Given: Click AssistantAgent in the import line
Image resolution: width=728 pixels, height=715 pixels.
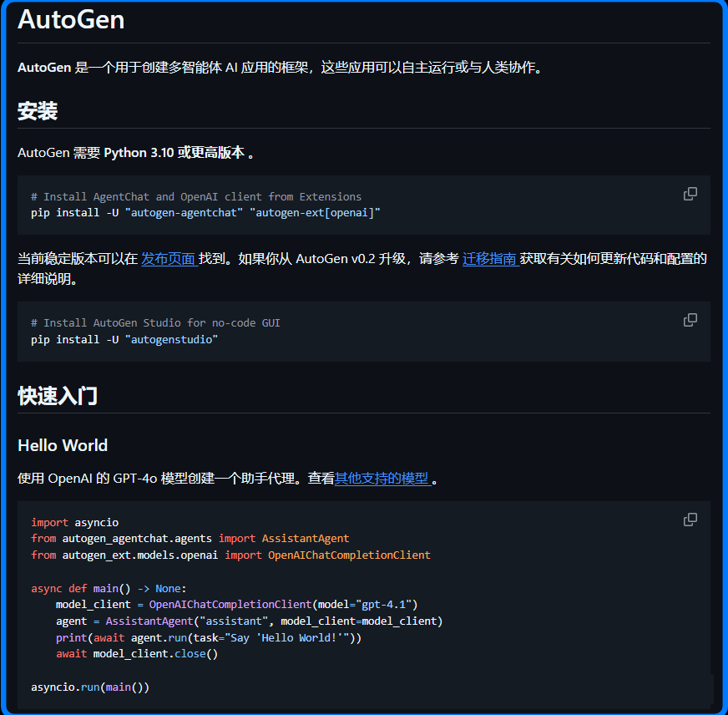Looking at the screenshot, I should (306, 539).
